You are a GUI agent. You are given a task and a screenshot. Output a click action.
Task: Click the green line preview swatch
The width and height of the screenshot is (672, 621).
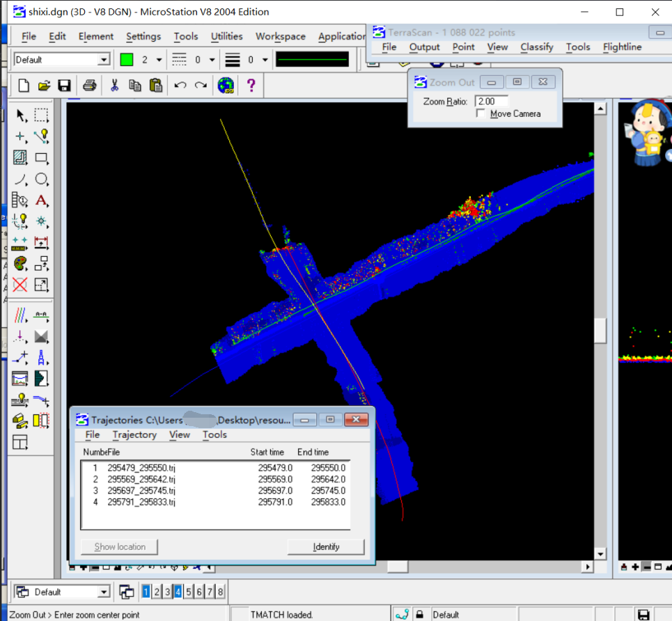pos(312,60)
